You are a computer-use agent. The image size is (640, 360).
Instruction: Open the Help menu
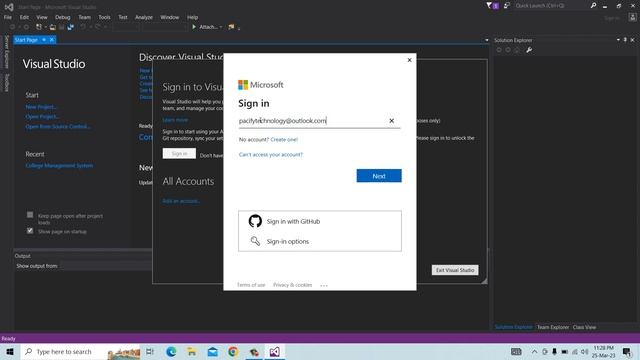(192, 17)
